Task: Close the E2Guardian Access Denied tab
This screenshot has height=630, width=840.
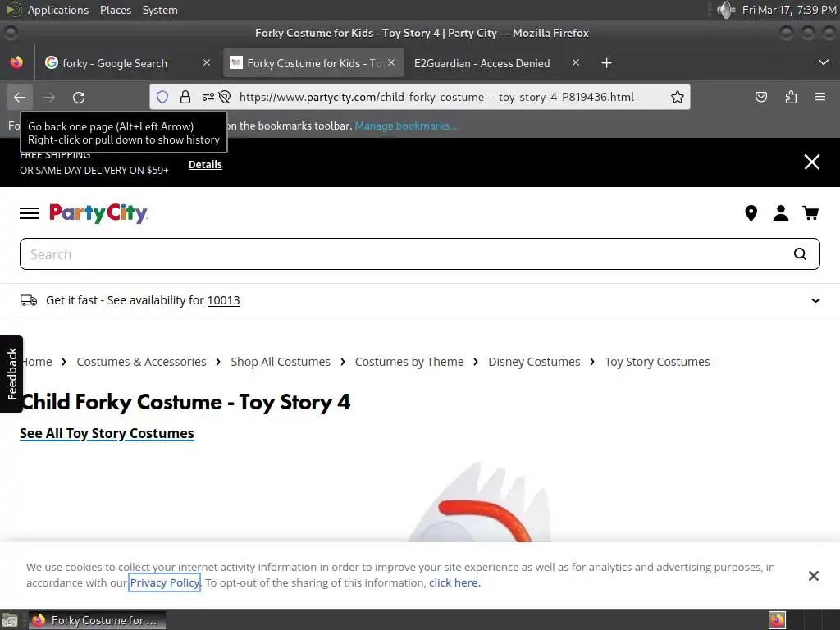Action: click(x=576, y=62)
